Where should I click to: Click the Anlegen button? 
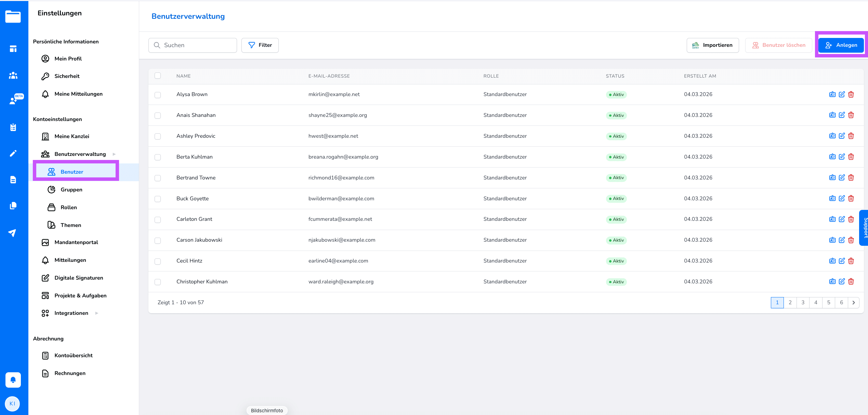(841, 45)
